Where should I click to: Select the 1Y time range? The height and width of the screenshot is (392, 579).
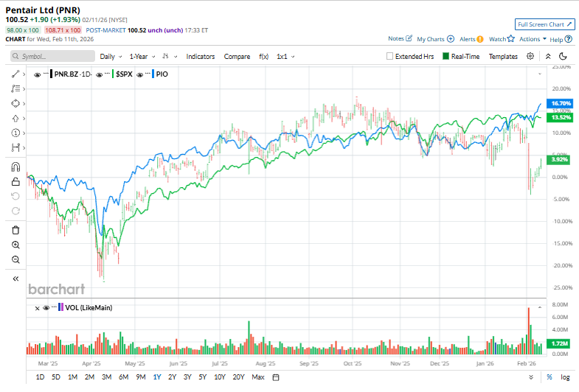click(157, 377)
